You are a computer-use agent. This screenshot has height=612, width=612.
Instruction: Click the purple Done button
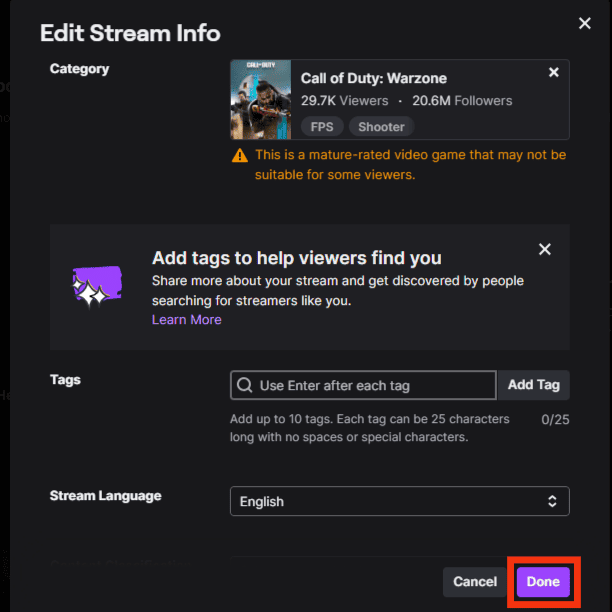pyautogui.click(x=543, y=582)
